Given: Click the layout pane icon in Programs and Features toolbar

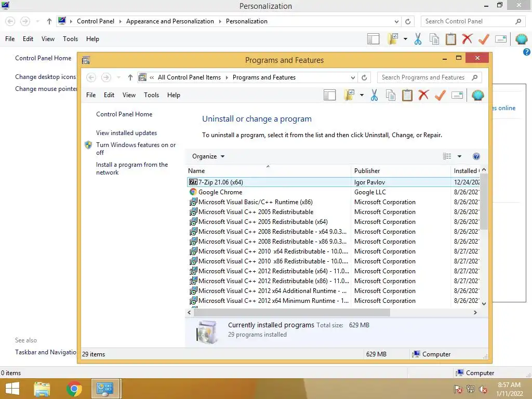Looking at the screenshot, I should point(329,96).
